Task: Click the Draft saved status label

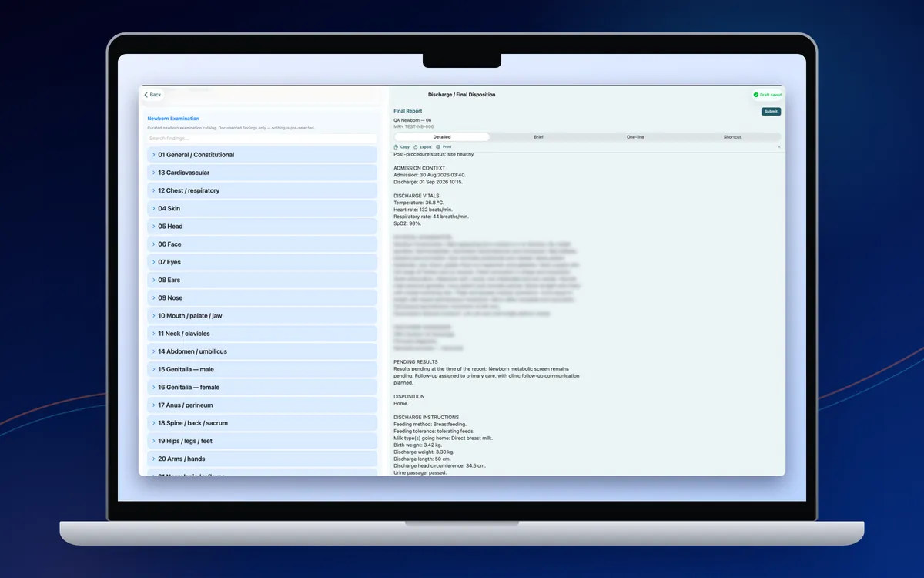Action: click(x=771, y=95)
